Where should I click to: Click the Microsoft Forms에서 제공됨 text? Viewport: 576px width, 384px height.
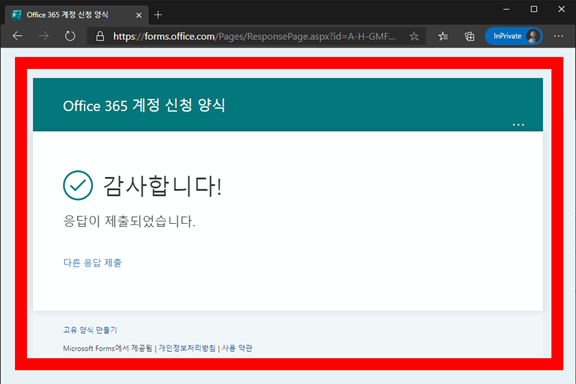pyautogui.click(x=107, y=348)
